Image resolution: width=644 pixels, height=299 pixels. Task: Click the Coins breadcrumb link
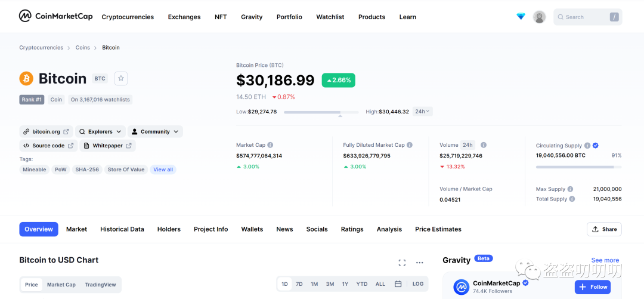tap(82, 47)
